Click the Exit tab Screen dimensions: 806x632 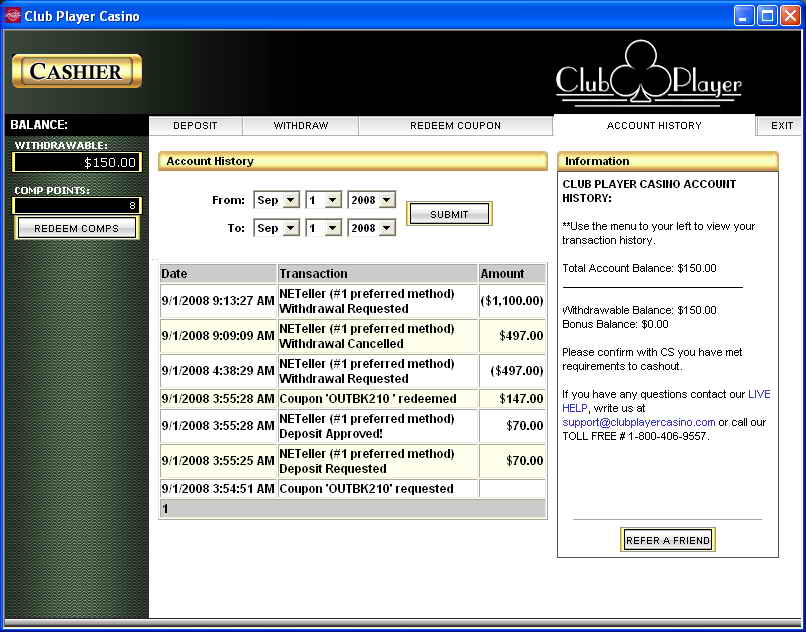781,125
